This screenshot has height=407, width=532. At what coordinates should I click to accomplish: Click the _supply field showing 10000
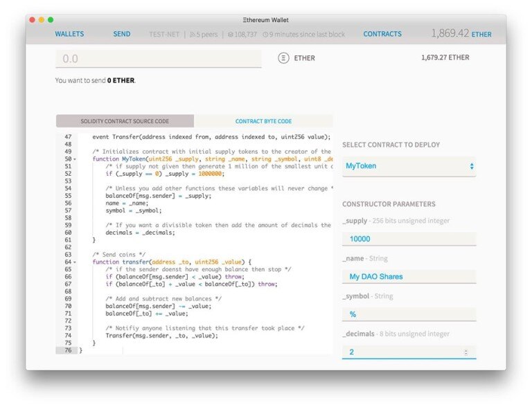click(x=409, y=239)
